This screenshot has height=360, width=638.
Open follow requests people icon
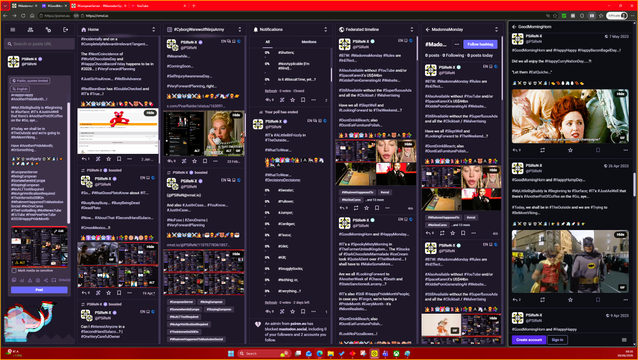coord(31,30)
